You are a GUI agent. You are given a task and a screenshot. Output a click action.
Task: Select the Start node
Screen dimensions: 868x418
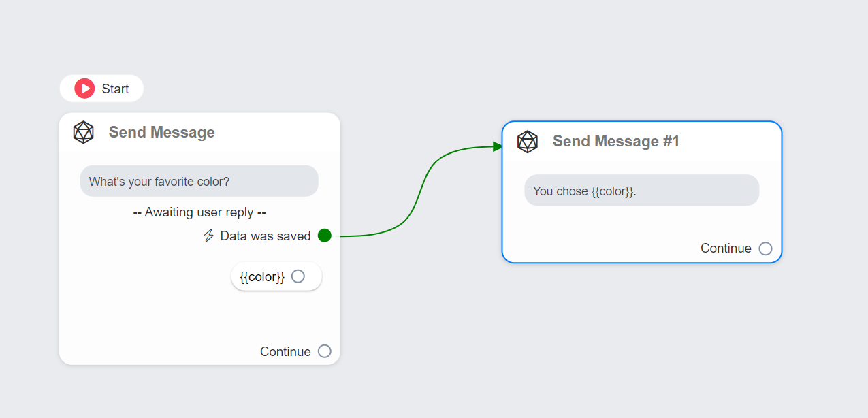pos(101,88)
